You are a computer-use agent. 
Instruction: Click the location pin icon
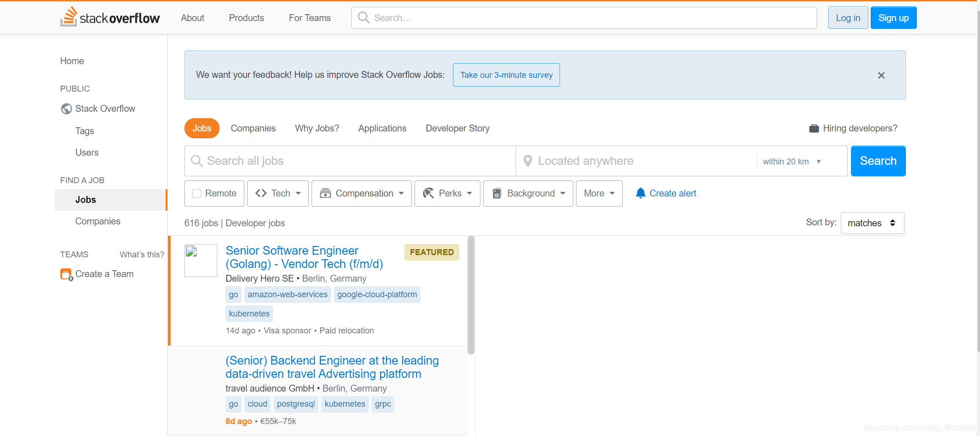[528, 161]
